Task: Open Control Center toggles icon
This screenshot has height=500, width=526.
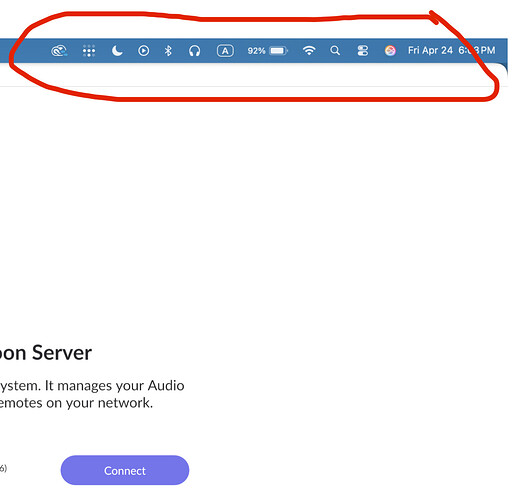Action: [x=363, y=51]
